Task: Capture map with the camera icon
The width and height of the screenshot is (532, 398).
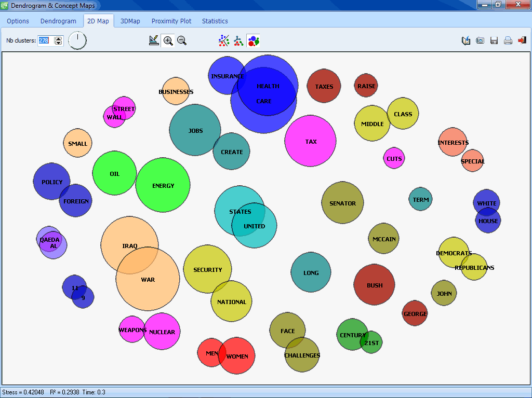Action: click(480, 40)
